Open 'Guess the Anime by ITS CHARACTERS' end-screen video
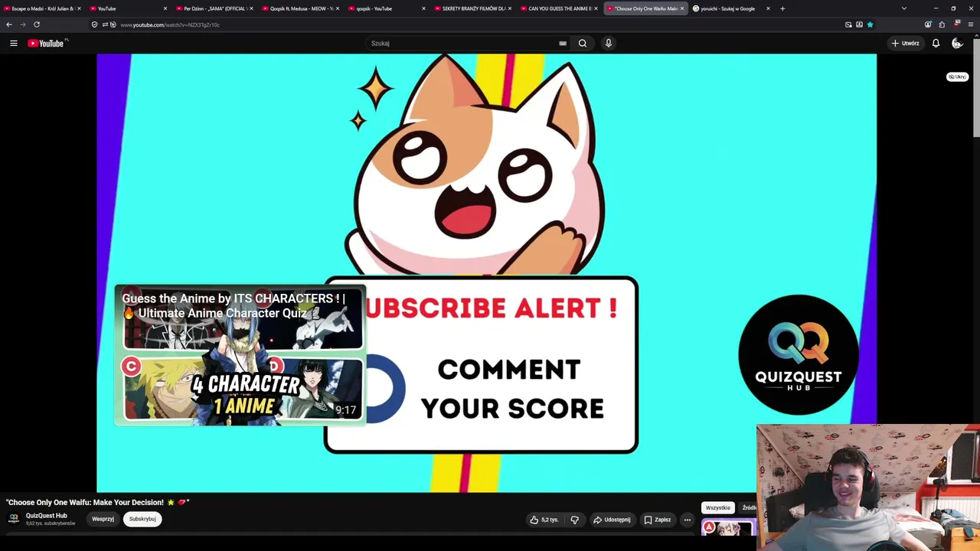The image size is (980, 551). click(x=240, y=355)
